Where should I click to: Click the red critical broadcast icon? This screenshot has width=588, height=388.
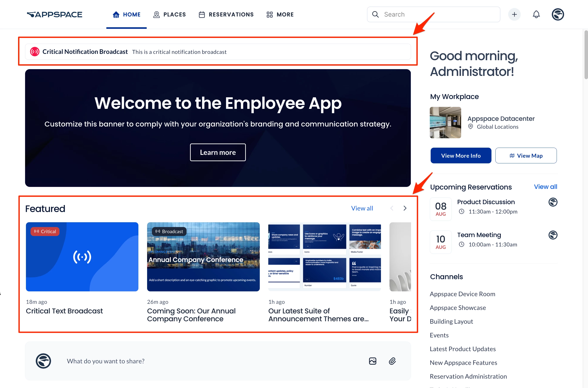click(x=35, y=52)
